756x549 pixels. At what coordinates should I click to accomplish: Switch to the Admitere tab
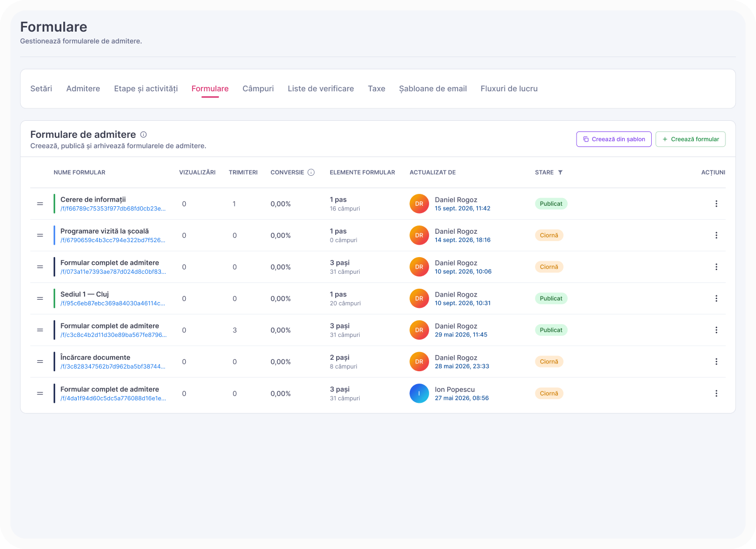pyautogui.click(x=83, y=89)
